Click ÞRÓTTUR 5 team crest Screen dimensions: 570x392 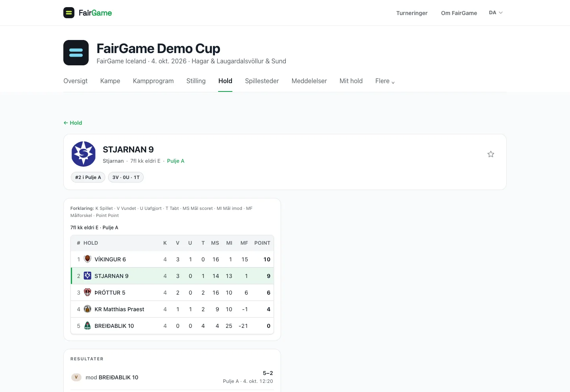pos(87,292)
